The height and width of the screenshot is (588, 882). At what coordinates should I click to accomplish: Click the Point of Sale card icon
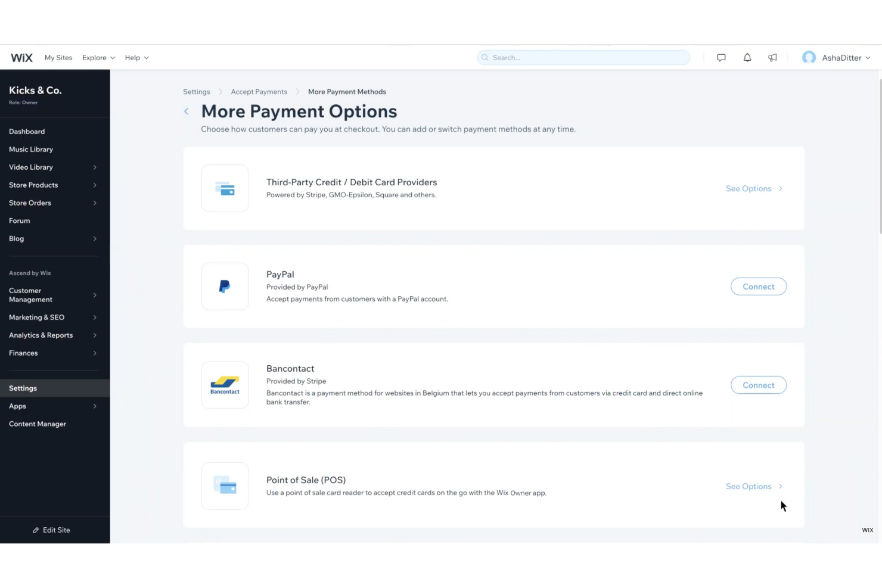225,486
